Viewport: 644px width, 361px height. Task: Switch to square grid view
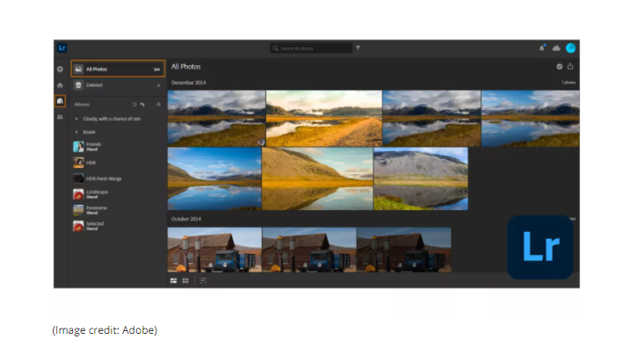pos(185,280)
